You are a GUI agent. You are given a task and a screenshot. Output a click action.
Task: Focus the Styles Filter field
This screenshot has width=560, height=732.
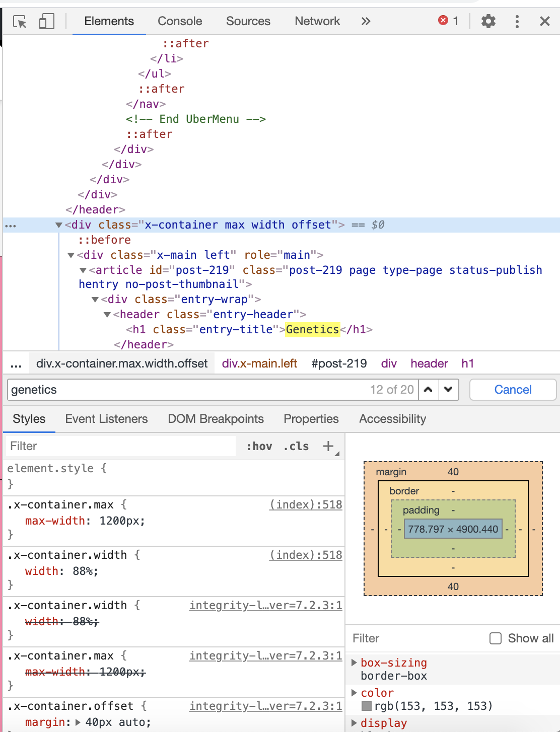121,446
